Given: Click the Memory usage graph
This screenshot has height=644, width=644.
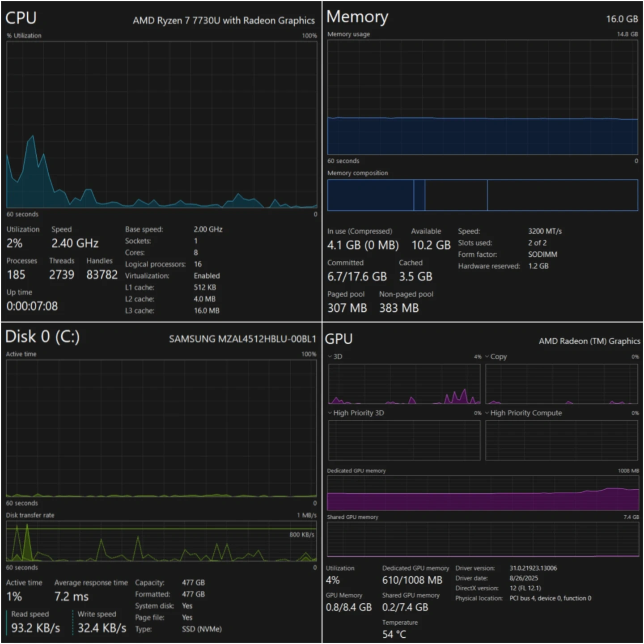Looking at the screenshot, I should [483, 97].
